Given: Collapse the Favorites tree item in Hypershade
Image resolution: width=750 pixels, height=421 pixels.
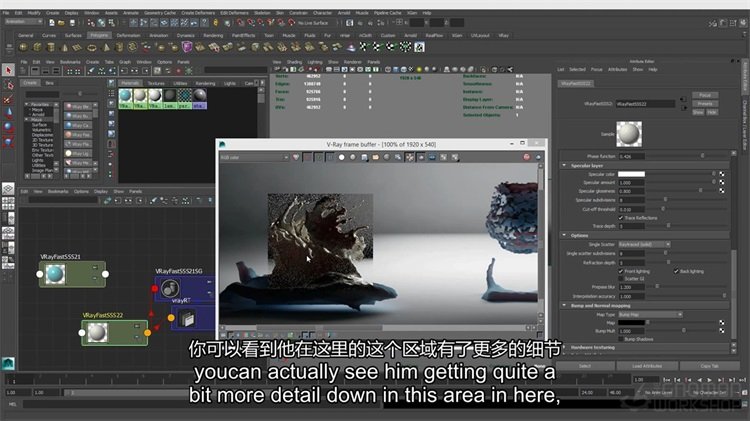Looking at the screenshot, I should [x=27, y=104].
